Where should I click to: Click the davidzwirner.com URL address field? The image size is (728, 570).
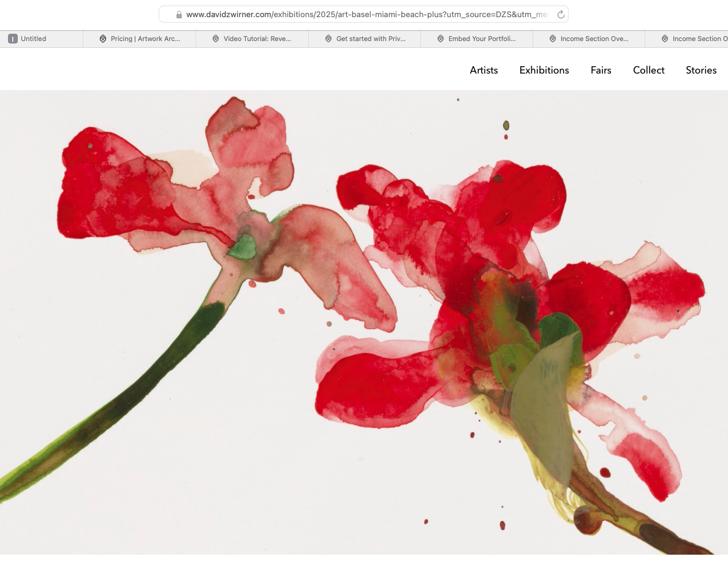pyautogui.click(x=363, y=14)
